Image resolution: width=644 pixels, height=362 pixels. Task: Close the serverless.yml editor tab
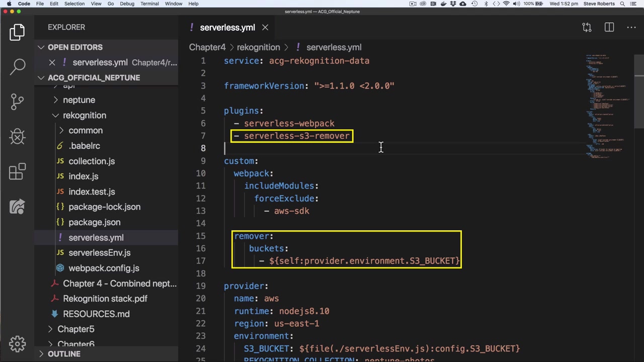coord(265,28)
